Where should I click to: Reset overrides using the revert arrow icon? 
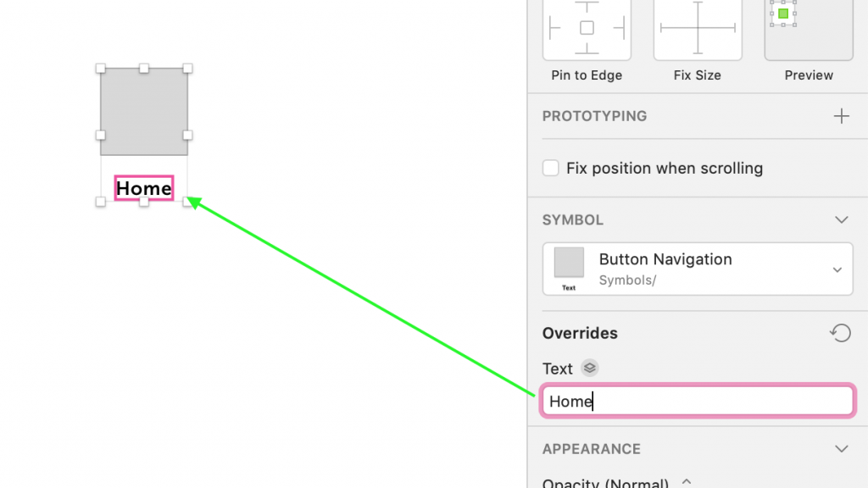point(841,333)
